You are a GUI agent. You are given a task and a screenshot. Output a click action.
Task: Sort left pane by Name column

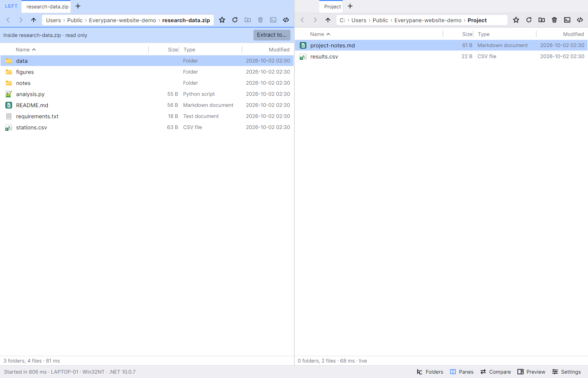click(x=26, y=50)
